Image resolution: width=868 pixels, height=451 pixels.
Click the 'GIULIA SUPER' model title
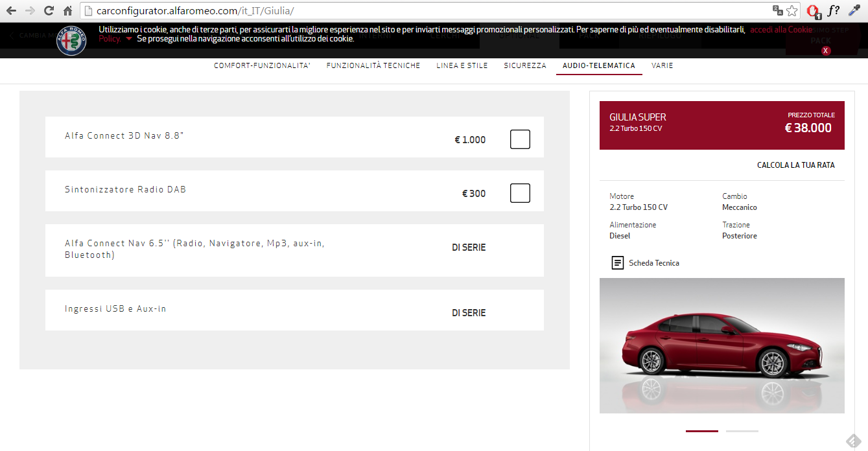pos(638,117)
